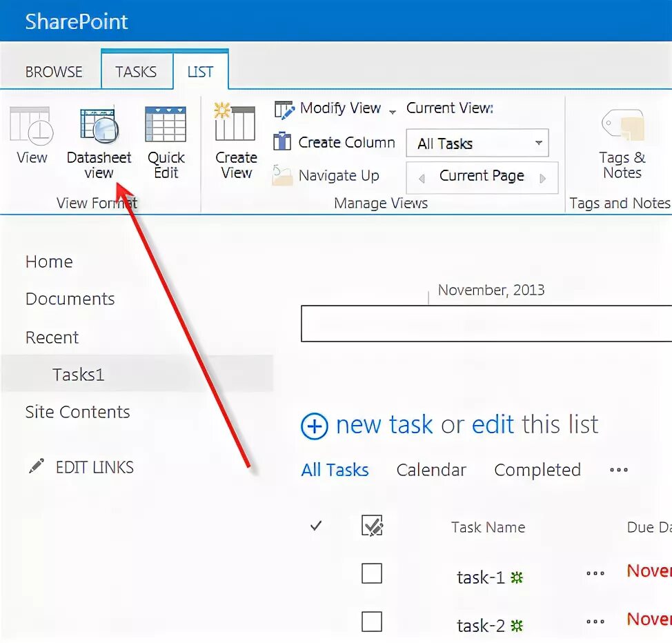The height and width of the screenshot is (643, 672).
Task: Click the November, 2013 timeline label
Action: point(491,290)
